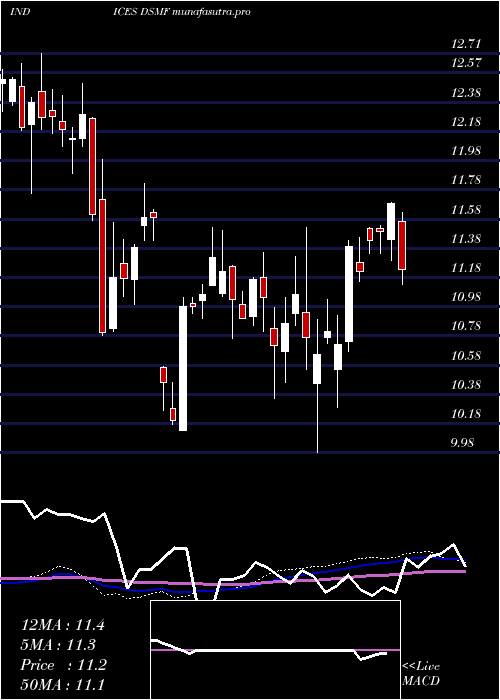Click the 10.98 price axis label
Viewport: 500px width, 700px height.
(x=466, y=297)
